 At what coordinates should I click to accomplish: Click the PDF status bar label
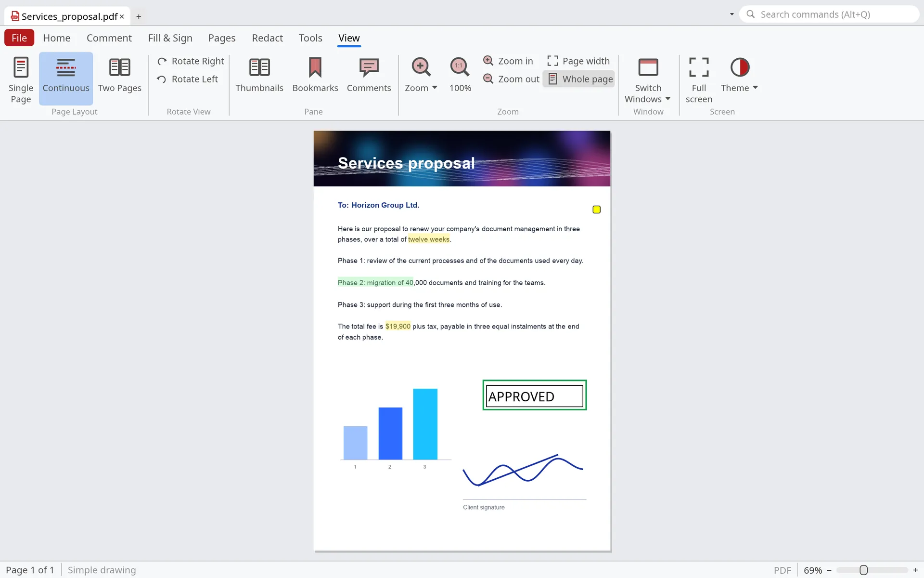click(x=782, y=570)
